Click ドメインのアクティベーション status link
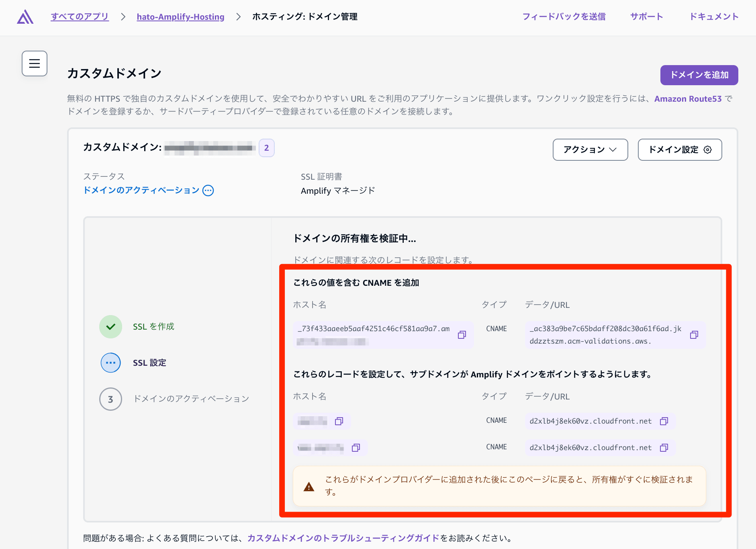This screenshot has height=549, width=756. [x=141, y=190]
